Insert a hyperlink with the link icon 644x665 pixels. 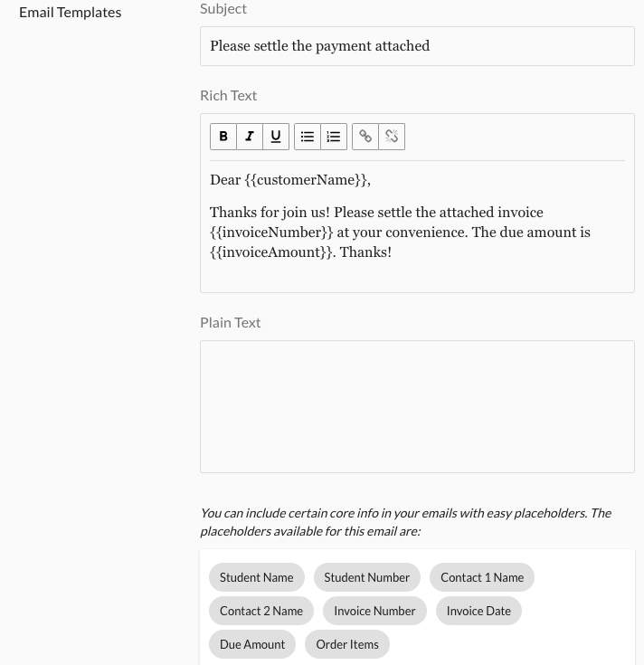pos(365,137)
